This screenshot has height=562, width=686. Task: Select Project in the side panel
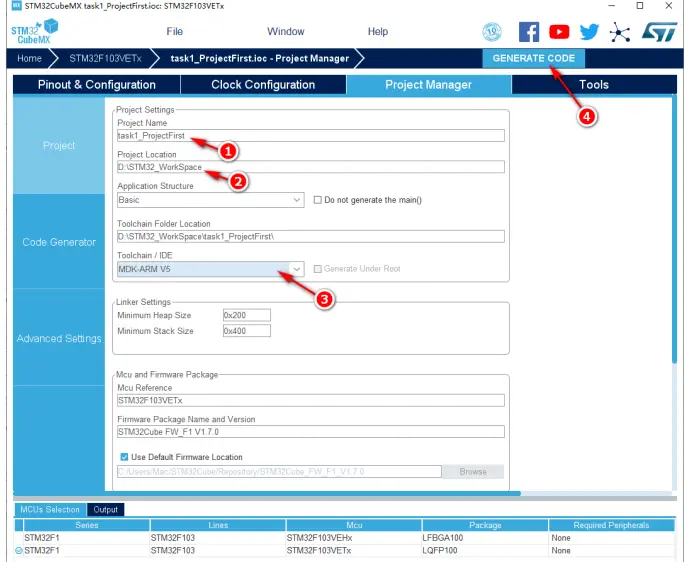59,145
